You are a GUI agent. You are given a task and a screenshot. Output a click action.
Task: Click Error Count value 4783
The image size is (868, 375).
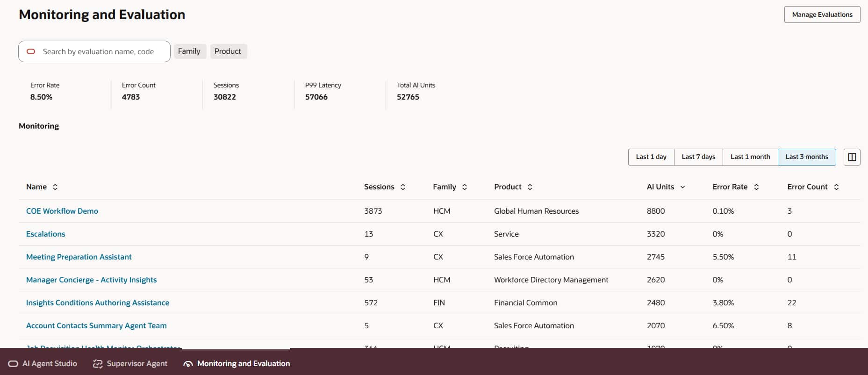(131, 97)
